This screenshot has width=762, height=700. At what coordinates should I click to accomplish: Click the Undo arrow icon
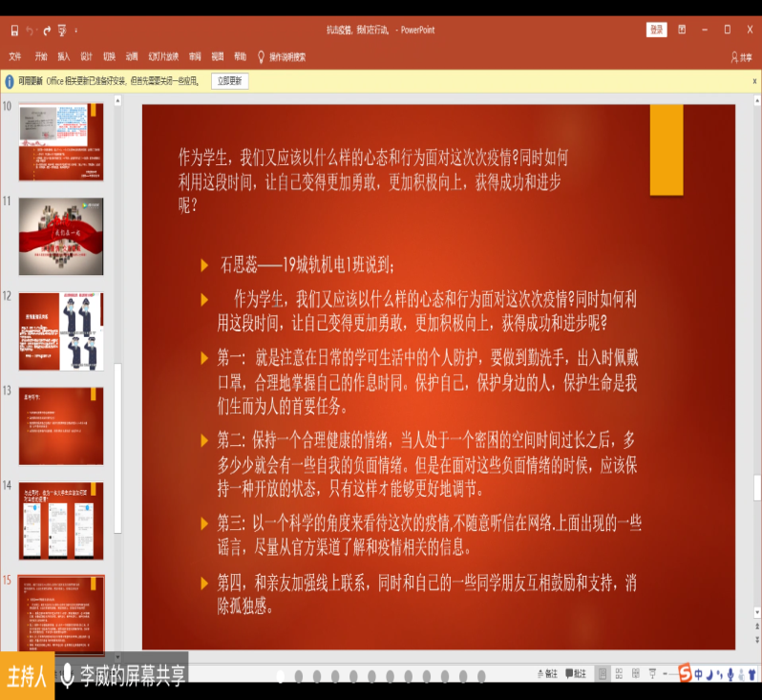pos(31,31)
